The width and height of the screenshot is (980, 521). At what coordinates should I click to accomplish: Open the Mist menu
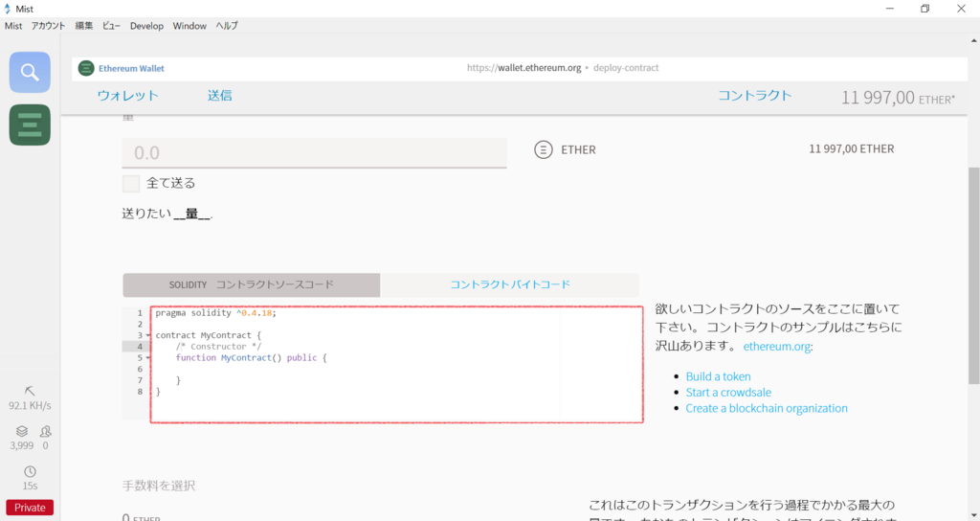13,26
